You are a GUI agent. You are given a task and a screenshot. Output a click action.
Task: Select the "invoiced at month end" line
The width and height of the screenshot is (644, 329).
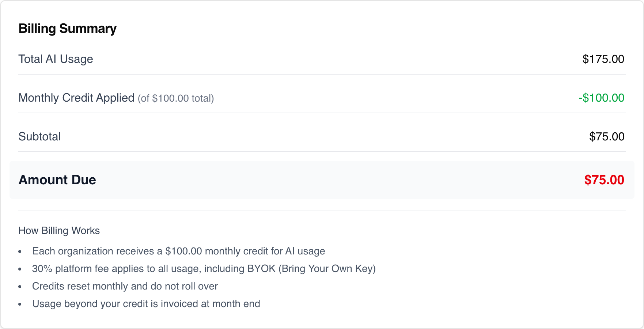click(x=146, y=304)
